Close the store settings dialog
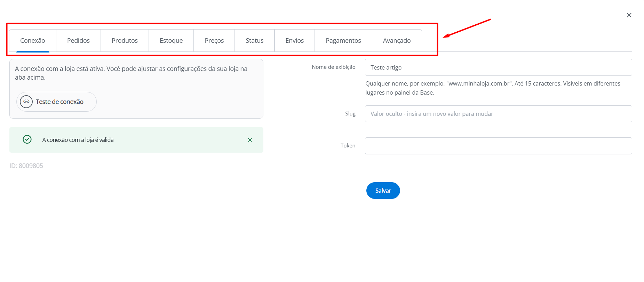Image resolution: width=644 pixels, height=282 pixels. (629, 15)
